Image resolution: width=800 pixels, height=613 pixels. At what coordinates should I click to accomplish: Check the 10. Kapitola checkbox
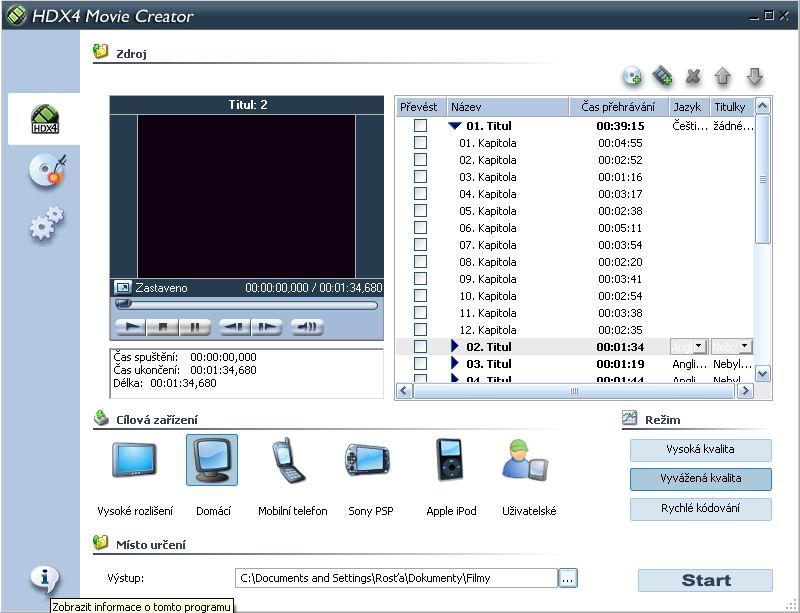420,296
